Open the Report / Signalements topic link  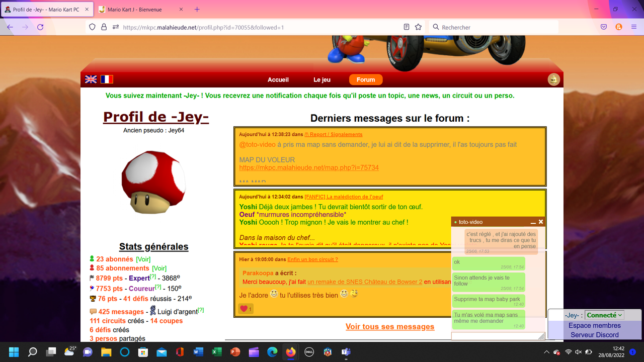(x=334, y=134)
